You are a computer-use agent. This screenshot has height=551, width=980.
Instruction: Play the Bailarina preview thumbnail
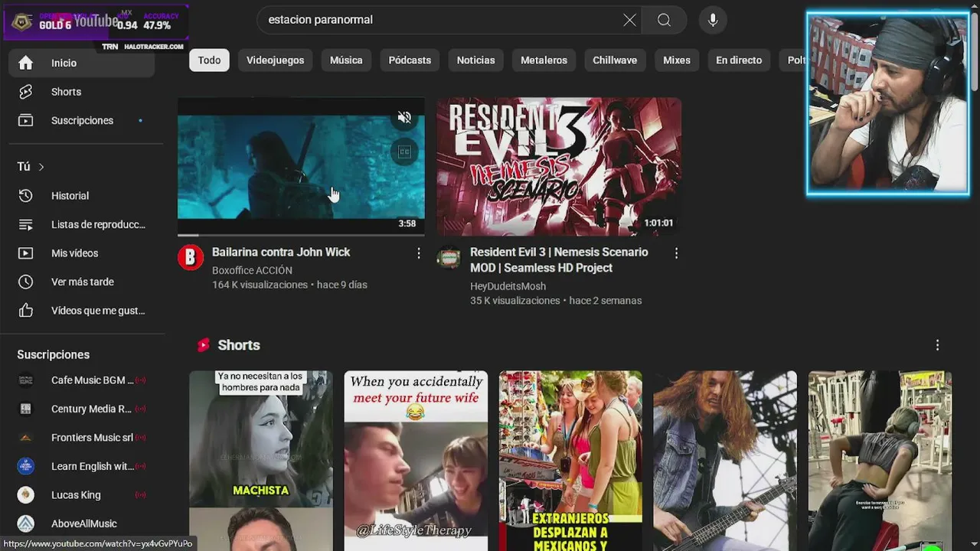click(x=301, y=166)
